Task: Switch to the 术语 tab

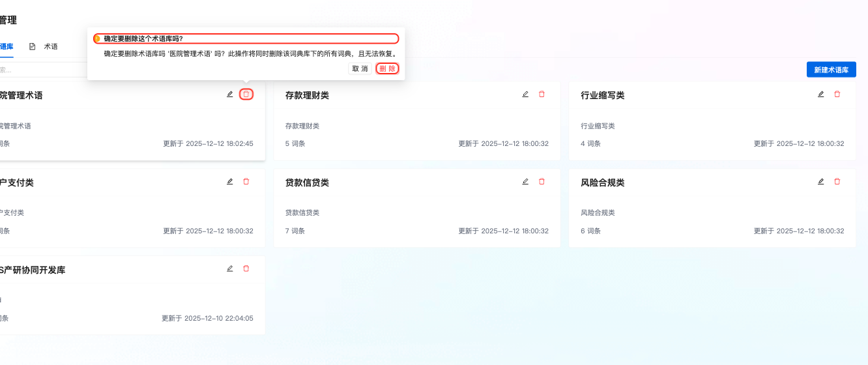Action: coord(44,47)
